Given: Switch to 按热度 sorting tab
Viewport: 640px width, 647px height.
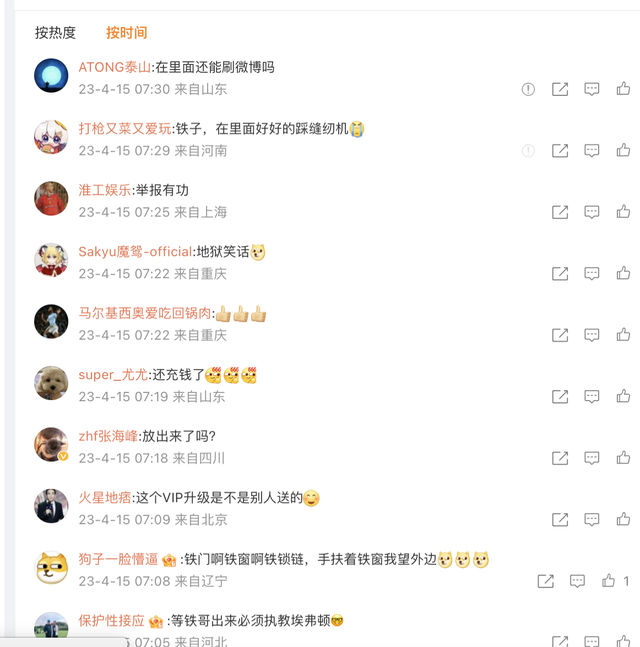Looking at the screenshot, I should (55, 33).
